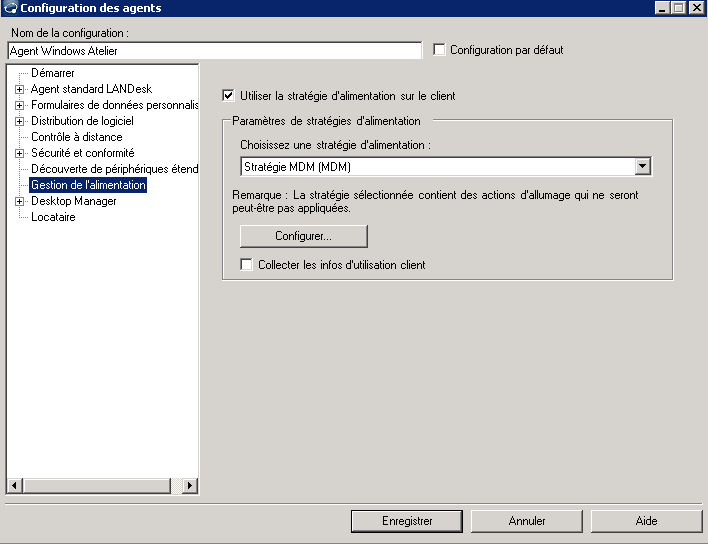Select Locataire in the tree
708x544 pixels.
(53, 217)
